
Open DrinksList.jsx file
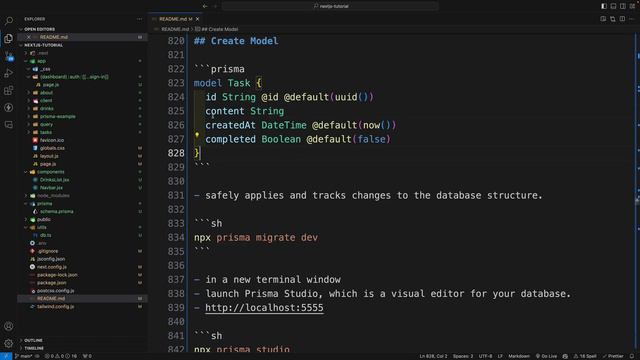pyautogui.click(x=54, y=180)
